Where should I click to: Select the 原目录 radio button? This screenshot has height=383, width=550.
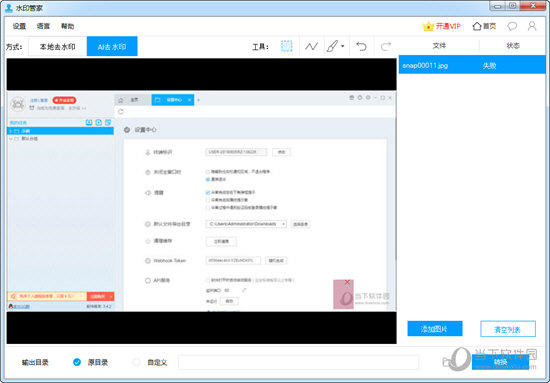(77, 362)
